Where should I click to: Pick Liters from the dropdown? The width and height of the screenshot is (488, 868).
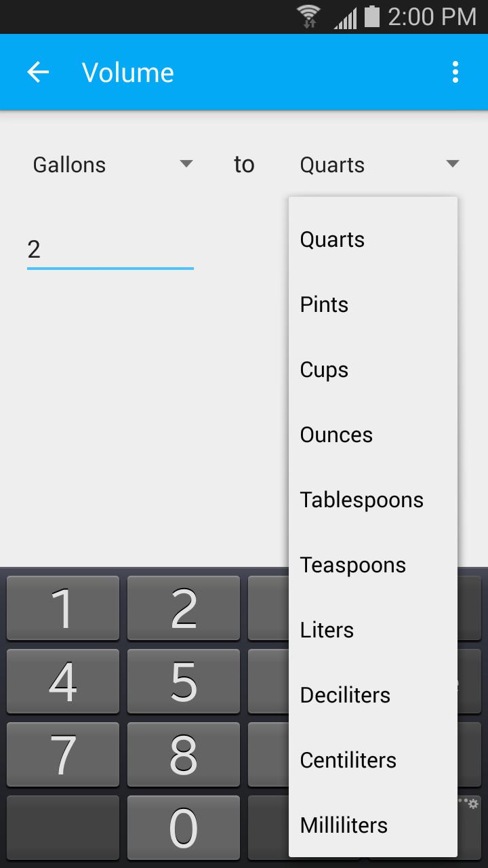tap(373, 630)
